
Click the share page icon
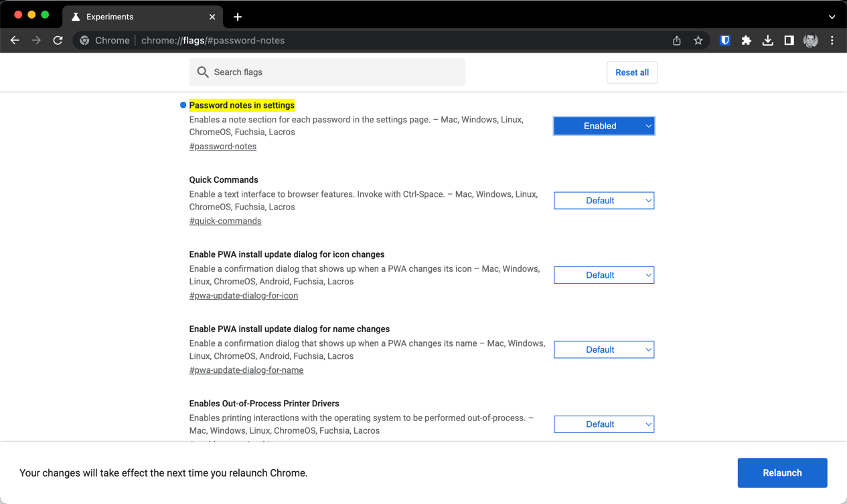click(x=677, y=41)
